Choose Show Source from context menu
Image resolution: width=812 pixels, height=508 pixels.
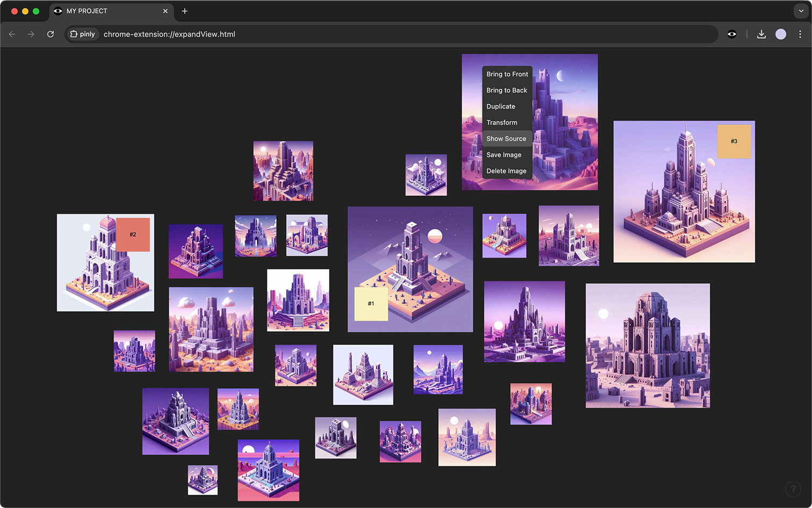pos(506,139)
